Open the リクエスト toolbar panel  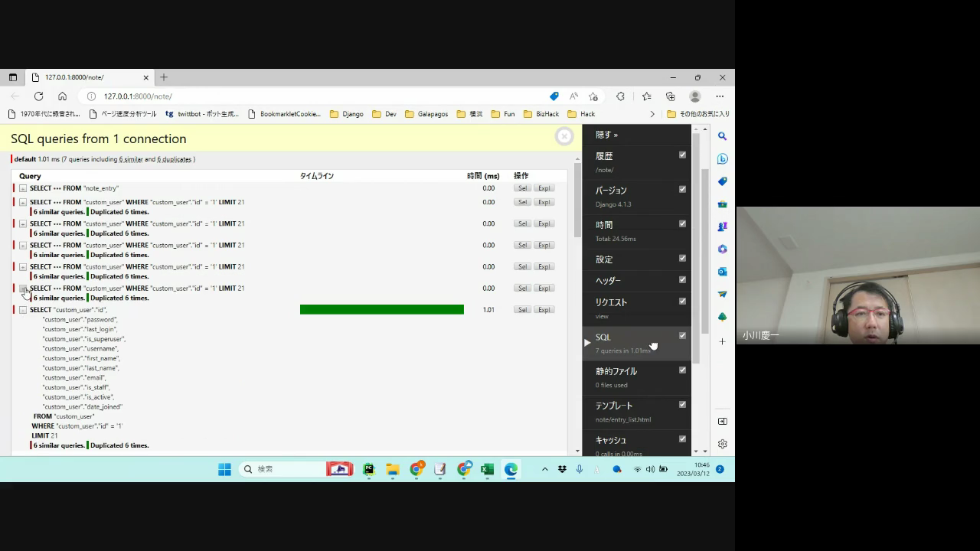point(611,302)
